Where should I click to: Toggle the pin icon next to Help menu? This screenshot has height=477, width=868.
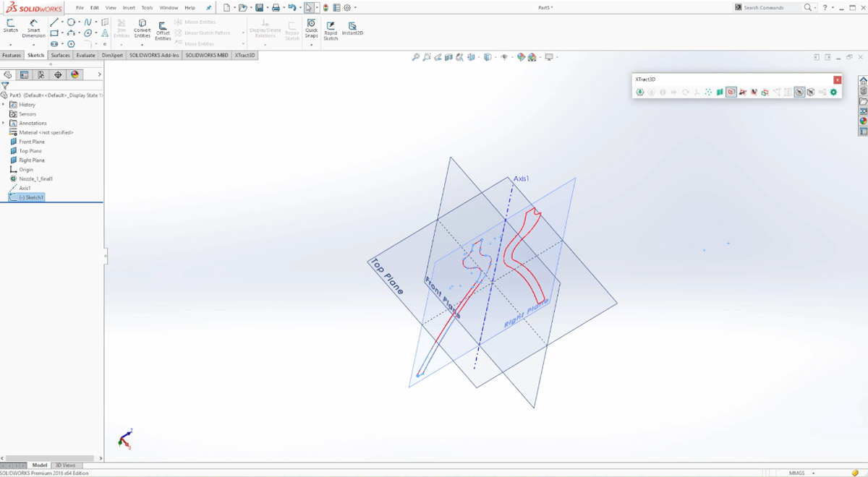(209, 8)
